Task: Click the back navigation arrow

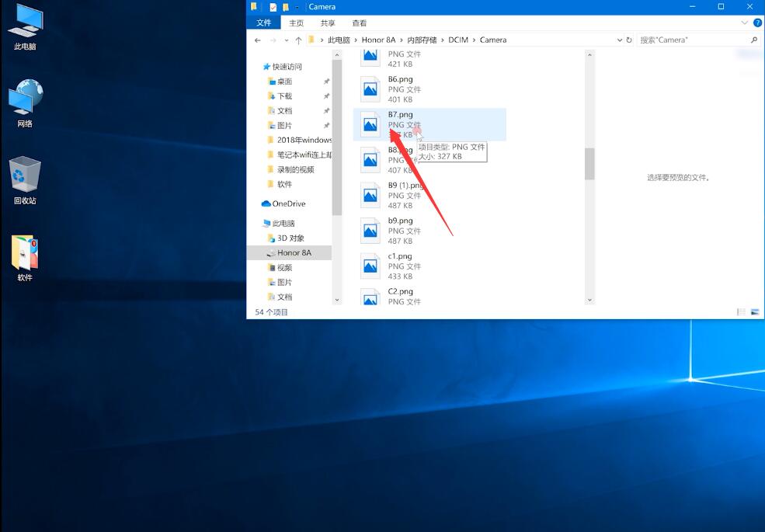Action: [258, 40]
